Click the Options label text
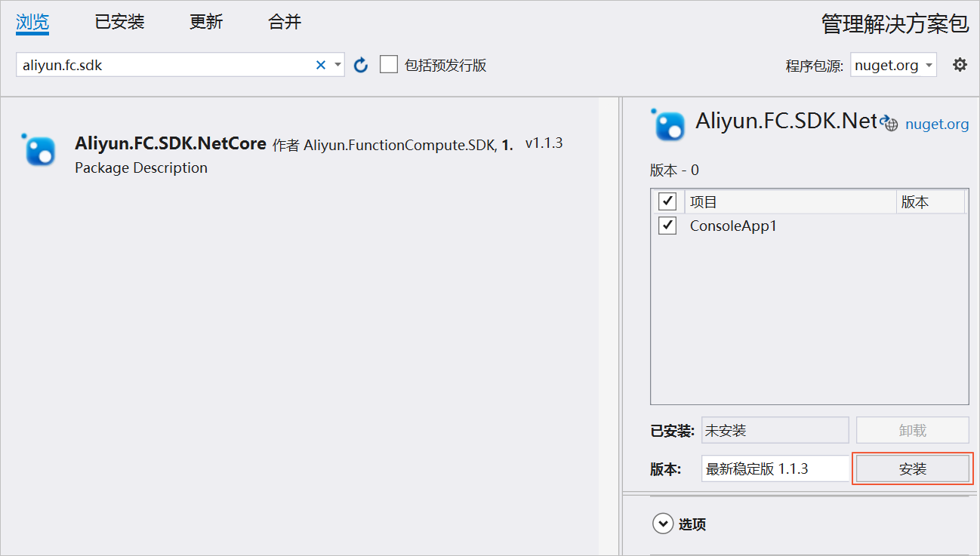The image size is (980, 556). 692,524
